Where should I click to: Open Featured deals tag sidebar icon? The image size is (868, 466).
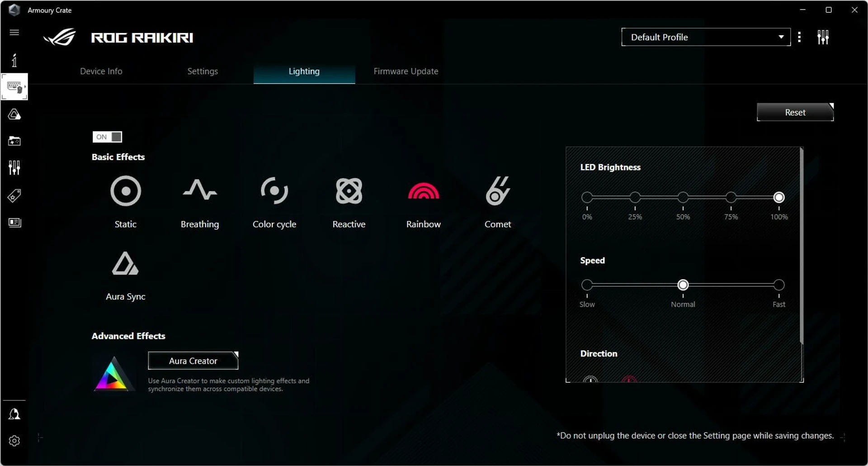tap(14, 195)
